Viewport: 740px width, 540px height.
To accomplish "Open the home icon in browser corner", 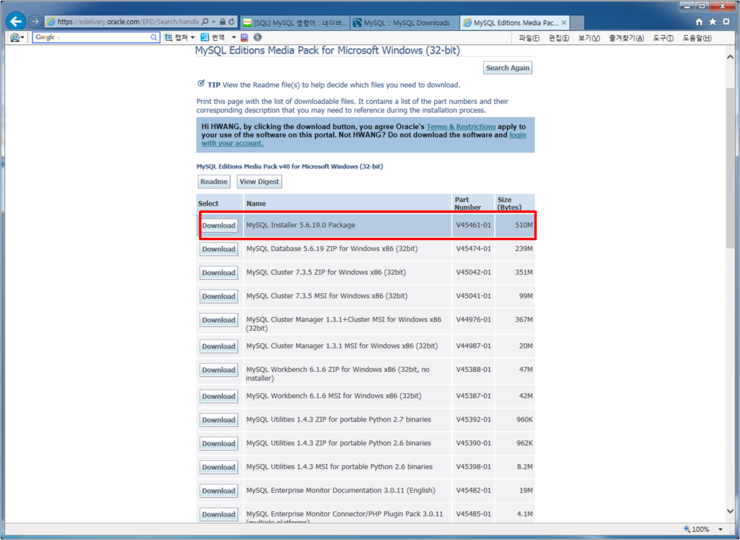I will [x=699, y=22].
